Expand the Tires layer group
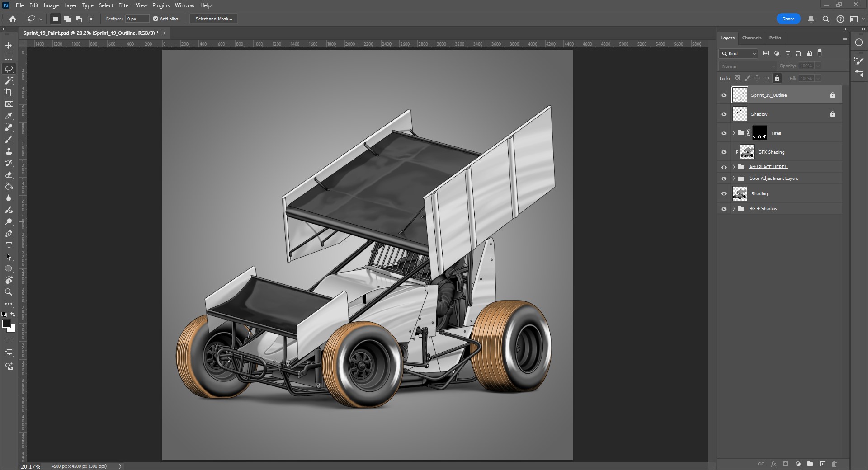 [734, 133]
